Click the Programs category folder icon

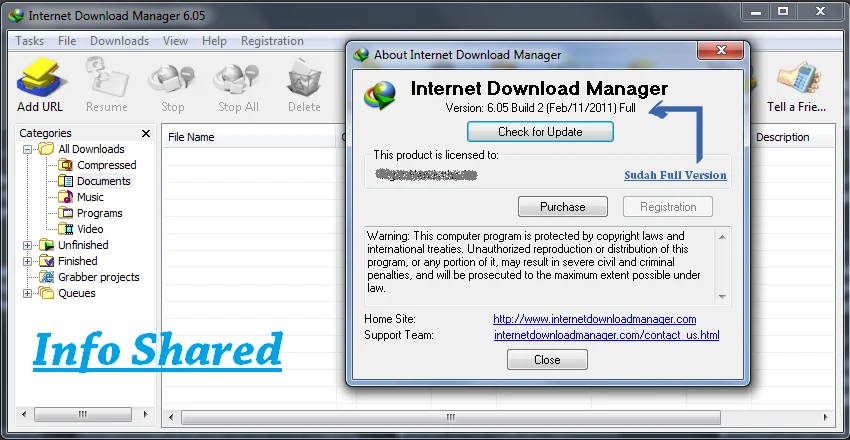[66, 213]
